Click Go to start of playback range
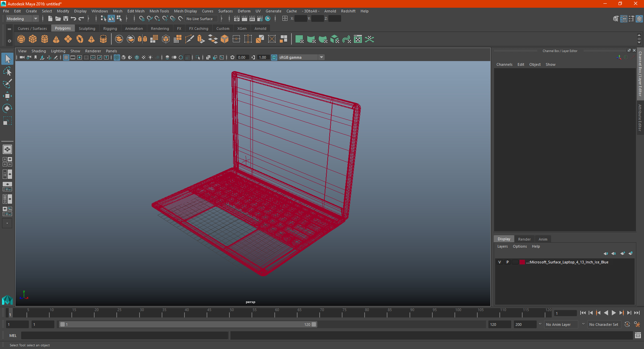The height and width of the screenshot is (349, 644). 583,313
